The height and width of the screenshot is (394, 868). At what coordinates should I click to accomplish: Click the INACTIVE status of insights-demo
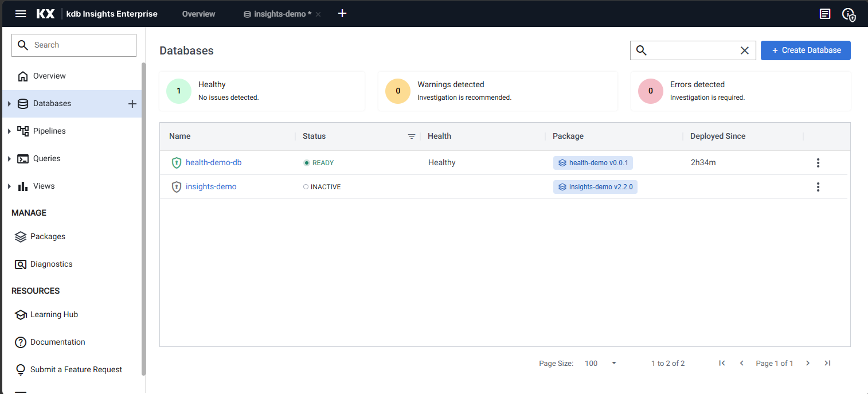pyautogui.click(x=322, y=187)
